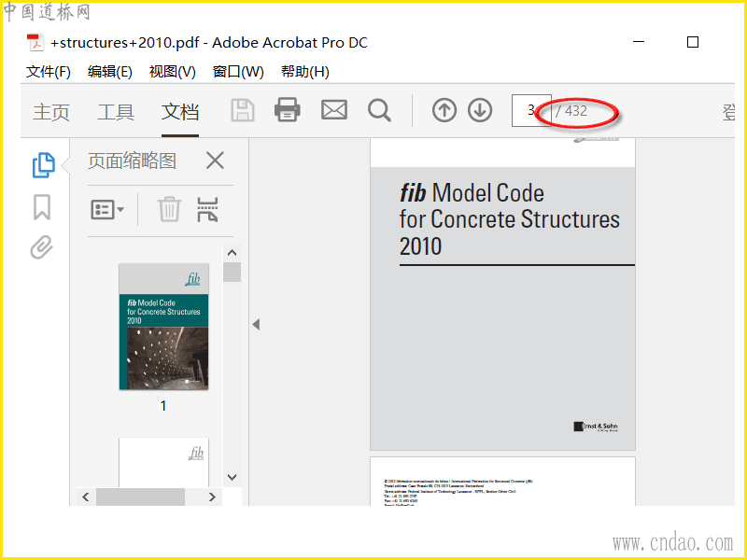Collapse navigation pane with triangle handle
The width and height of the screenshot is (747, 560).
tap(256, 324)
